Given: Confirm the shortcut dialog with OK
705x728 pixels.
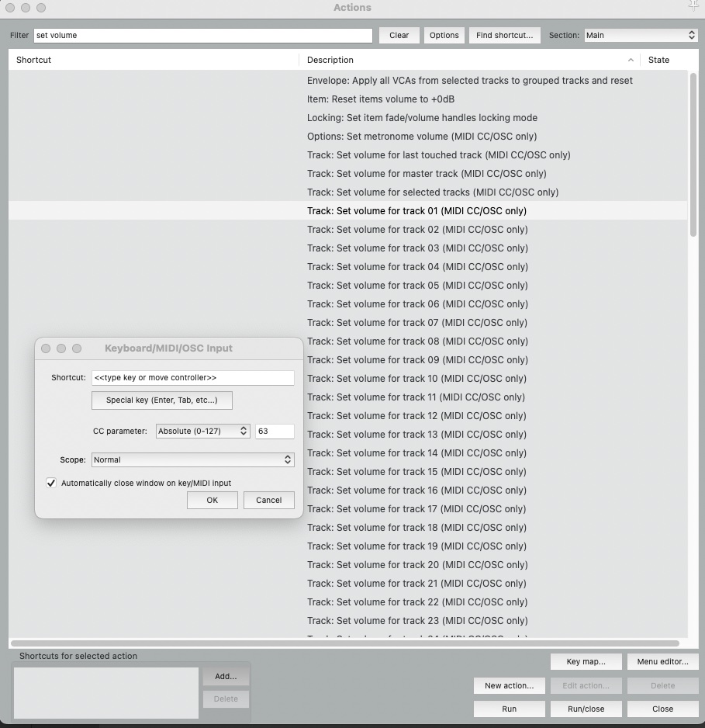Looking at the screenshot, I should [212, 501].
